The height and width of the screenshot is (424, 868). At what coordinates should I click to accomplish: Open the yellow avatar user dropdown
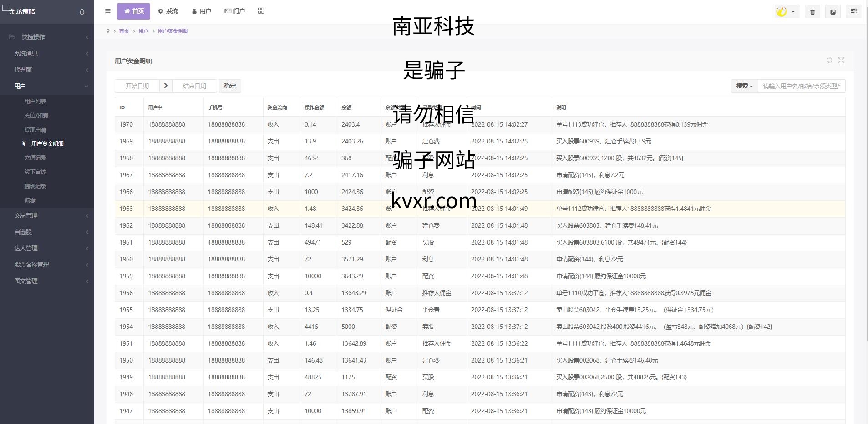click(787, 11)
